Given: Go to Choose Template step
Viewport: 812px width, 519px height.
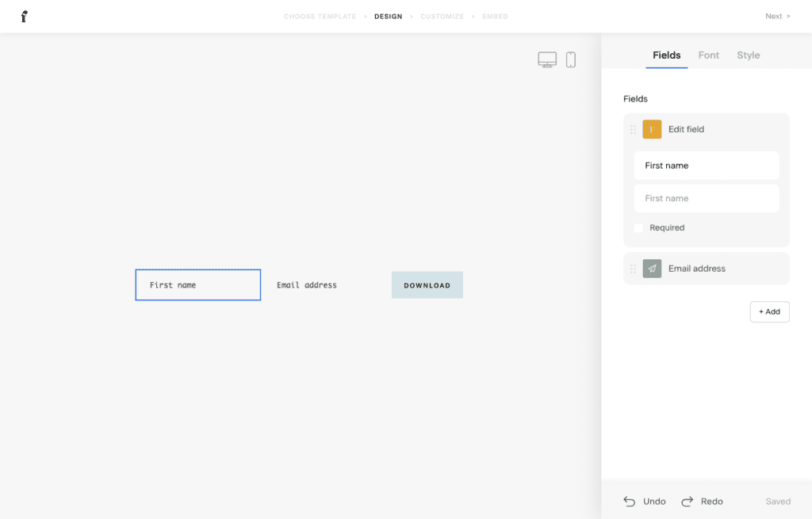Looking at the screenshot, I should pos(320,17).
